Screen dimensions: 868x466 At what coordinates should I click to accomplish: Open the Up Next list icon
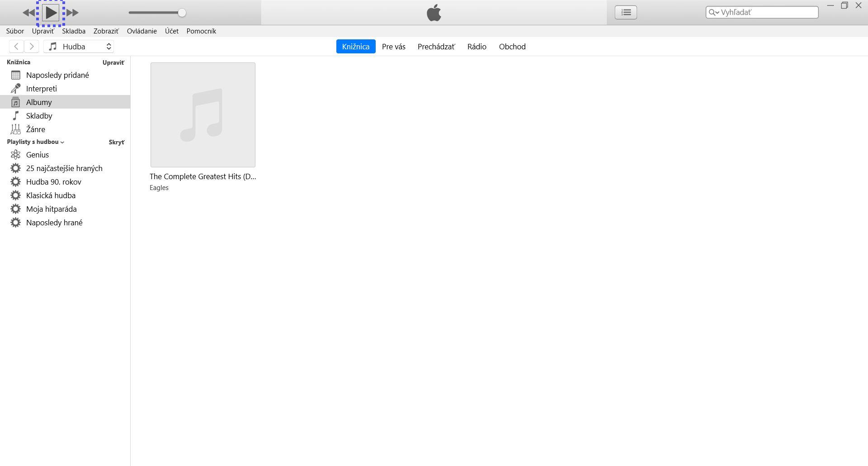tap(626, 12)
